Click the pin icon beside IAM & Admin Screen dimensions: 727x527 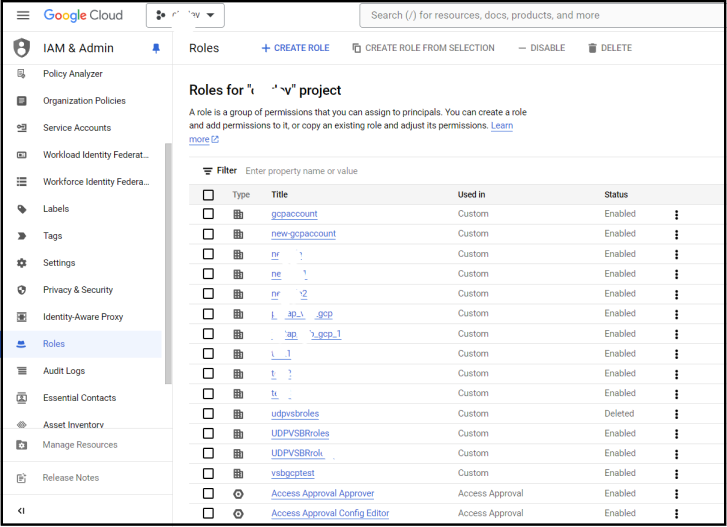pyautogui.click(x=155, y=48)
